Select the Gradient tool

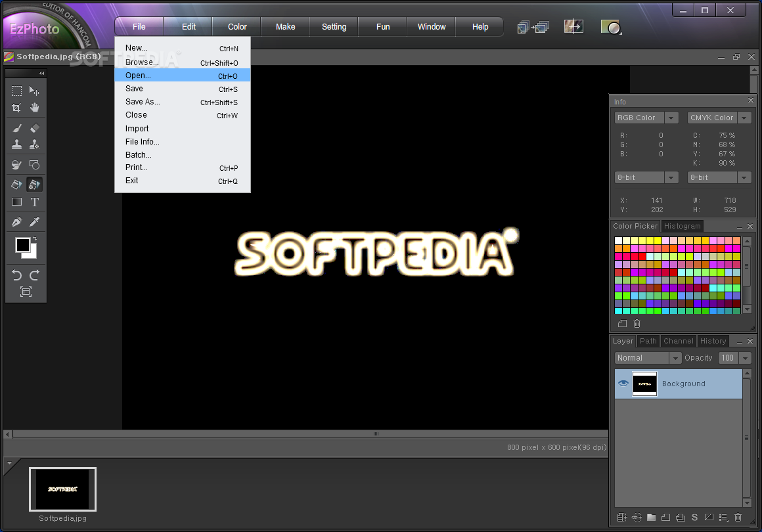point(16,202)
